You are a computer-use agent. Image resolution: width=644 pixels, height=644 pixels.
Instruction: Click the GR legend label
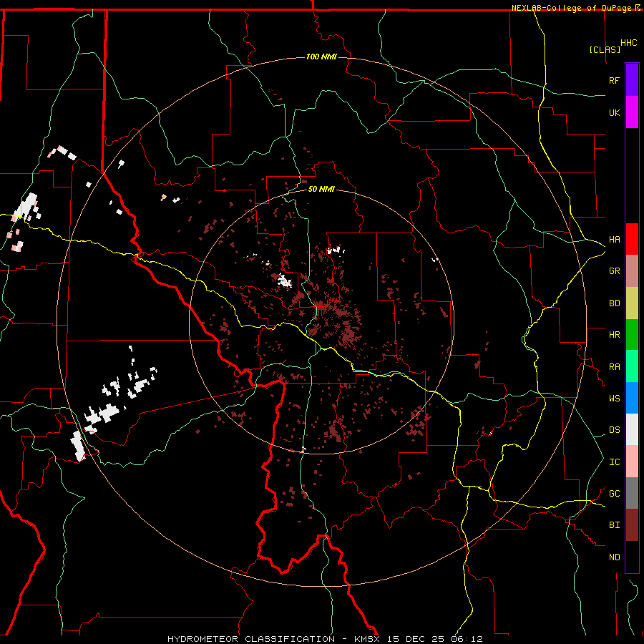614,271
